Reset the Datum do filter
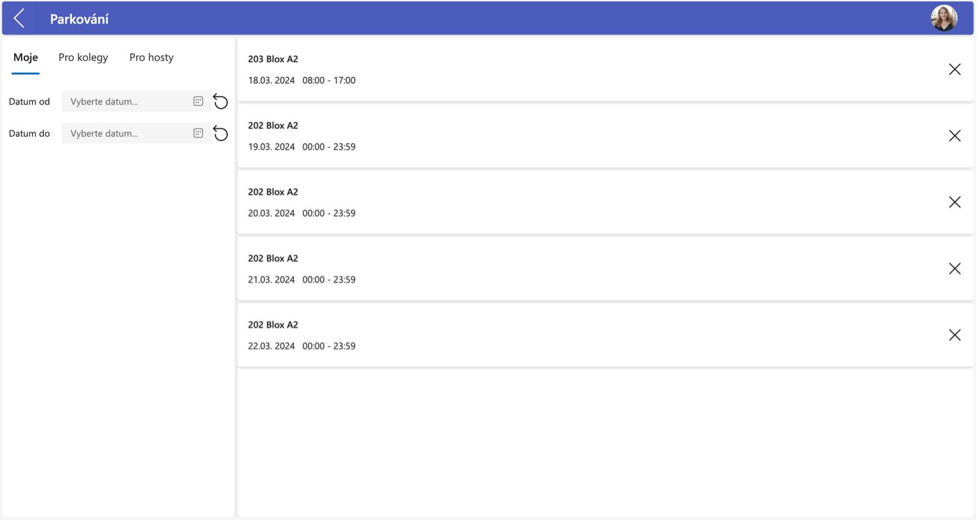The width and height of the screenshot is (980, 522). tap(221, 133)
